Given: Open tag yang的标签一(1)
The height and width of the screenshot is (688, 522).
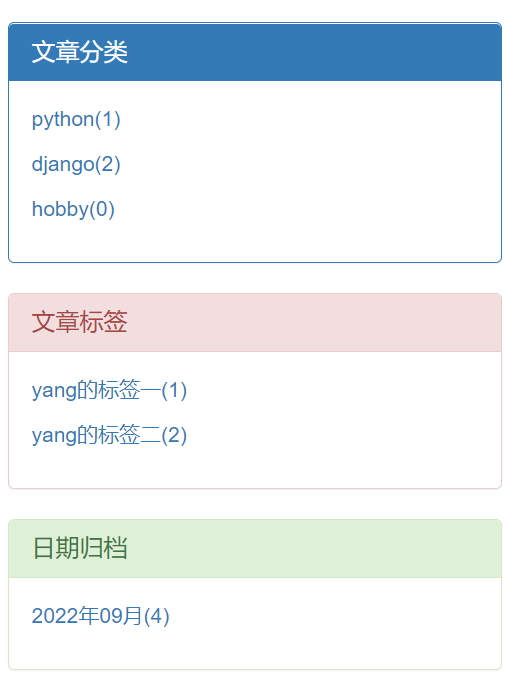Looking at the screenshot, I should click(109, 391).
